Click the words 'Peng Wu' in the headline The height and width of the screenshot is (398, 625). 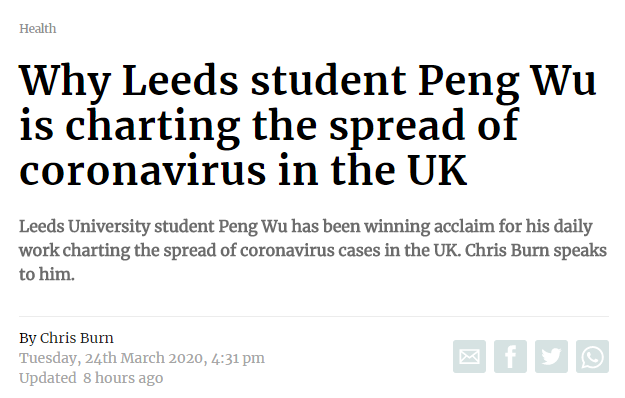point(507,83)
